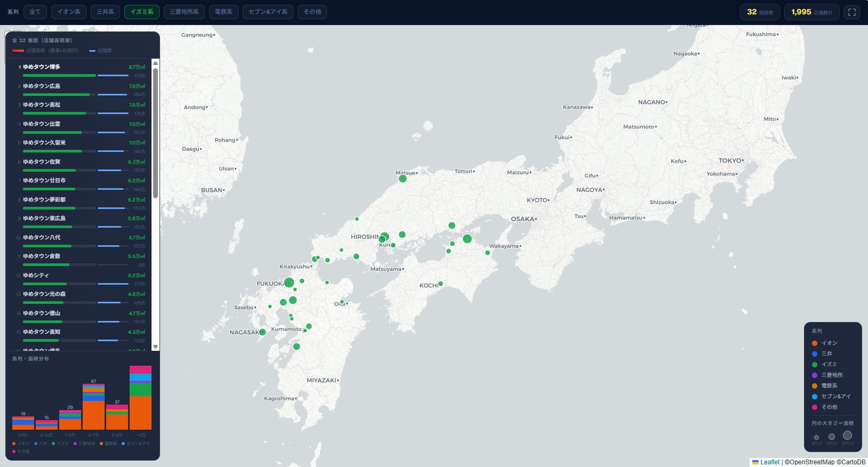Viewport: 868px width, 467px height.
Task: Select the marker next to Nagasaki label
Action: pos(262,332)
